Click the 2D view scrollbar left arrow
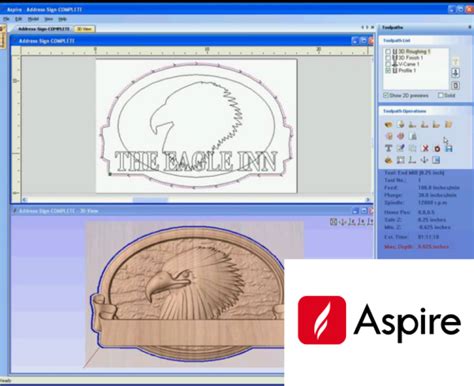The image size is (474, 386). (x=25, y=200)
